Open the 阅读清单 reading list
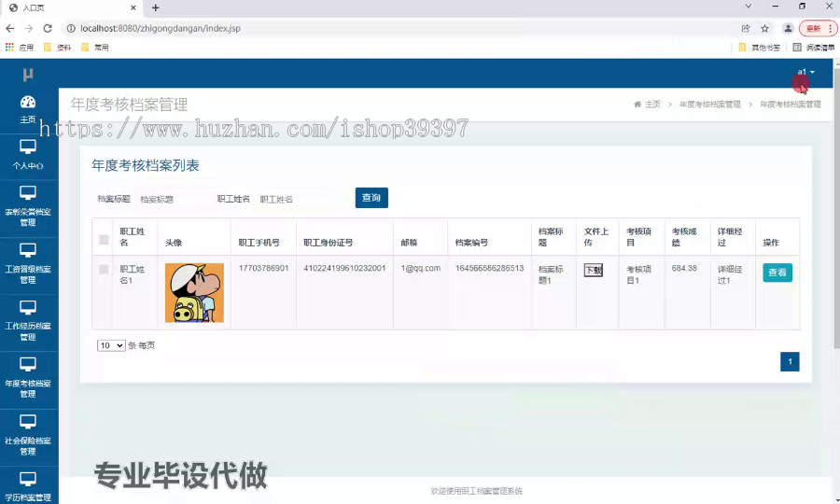 pos(814,47)
